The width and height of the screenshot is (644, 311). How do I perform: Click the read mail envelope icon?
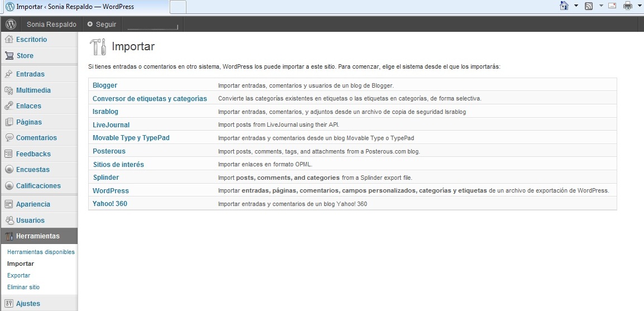click(612, 6)
